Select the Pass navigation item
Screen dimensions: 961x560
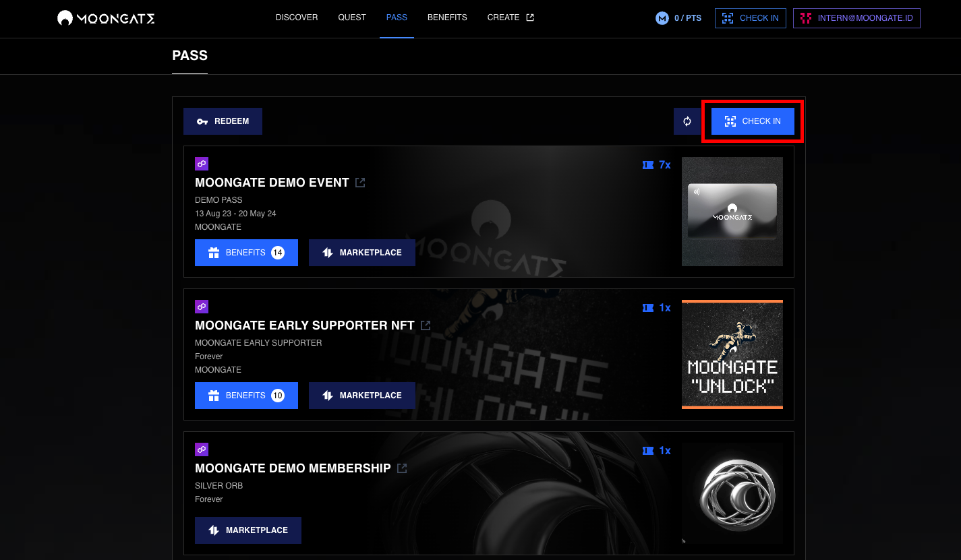pyautogui.click(x=397, y=18)
